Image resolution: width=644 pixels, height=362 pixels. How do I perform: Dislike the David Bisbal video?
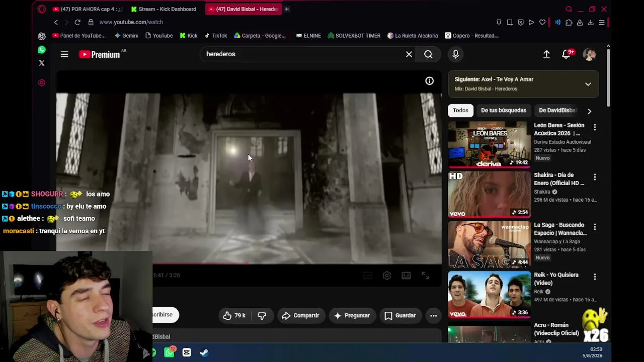point(262,315)
